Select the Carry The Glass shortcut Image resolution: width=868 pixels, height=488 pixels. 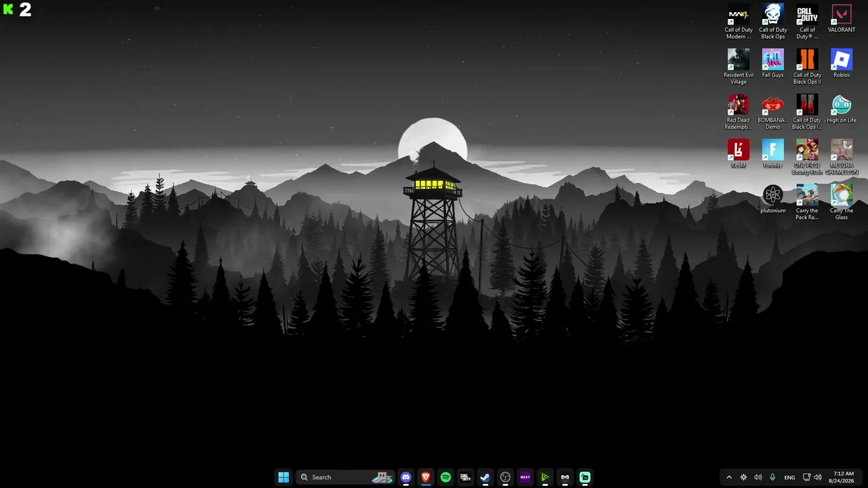[x=842, y=203]
